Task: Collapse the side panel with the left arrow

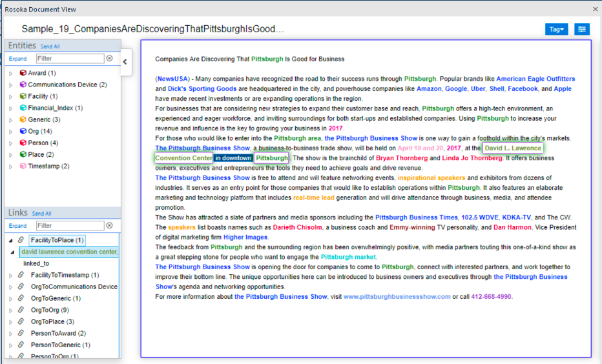Action: pyautogui.click(x=125, y=62)
